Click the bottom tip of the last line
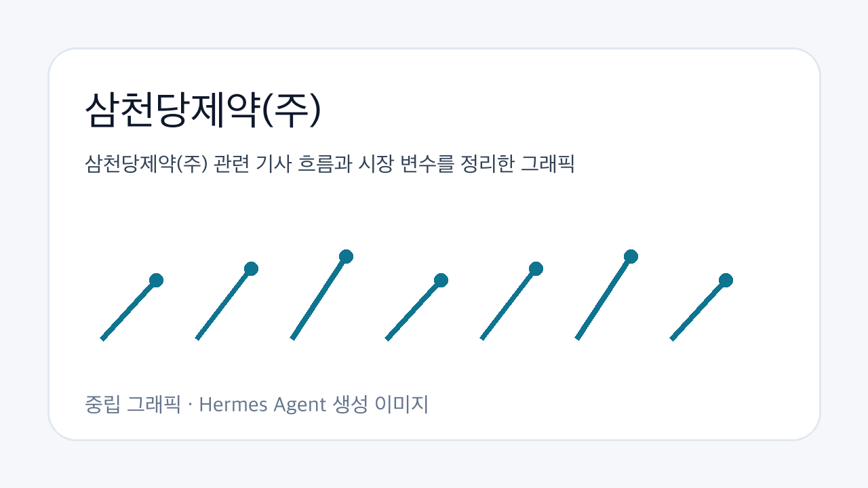This screenshot has width=868, height=488. click(671, 338)
